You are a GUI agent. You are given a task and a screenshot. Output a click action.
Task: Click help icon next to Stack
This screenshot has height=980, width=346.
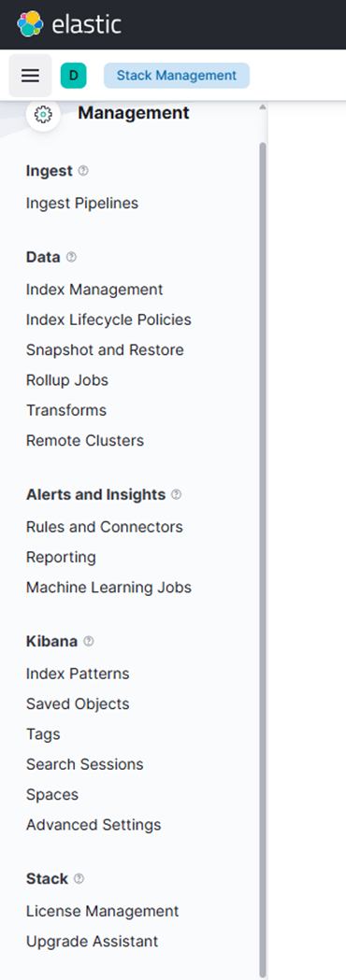(79, 879)
